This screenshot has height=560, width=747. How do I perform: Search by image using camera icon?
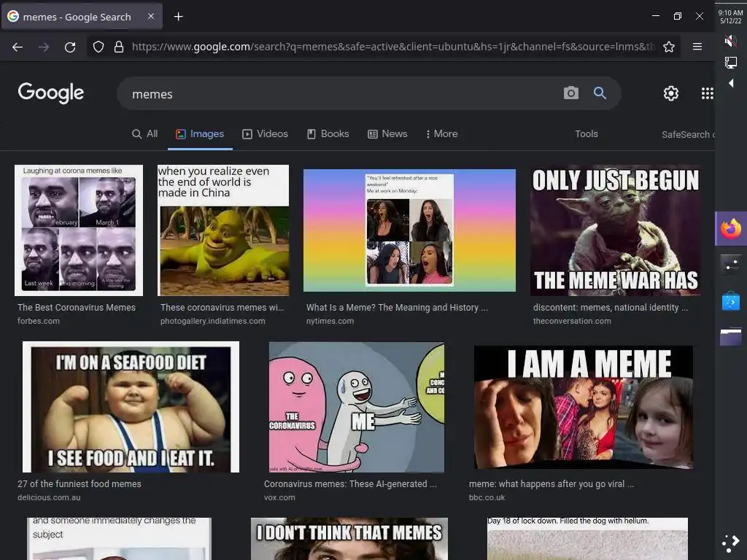point(570,93)
